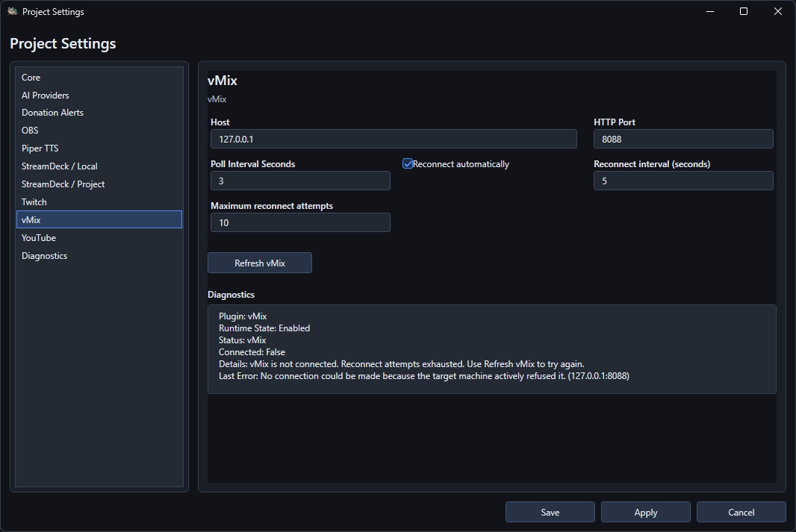
Task: Click the 'Runtime State: Enabled' line
Action: [264, 328]
